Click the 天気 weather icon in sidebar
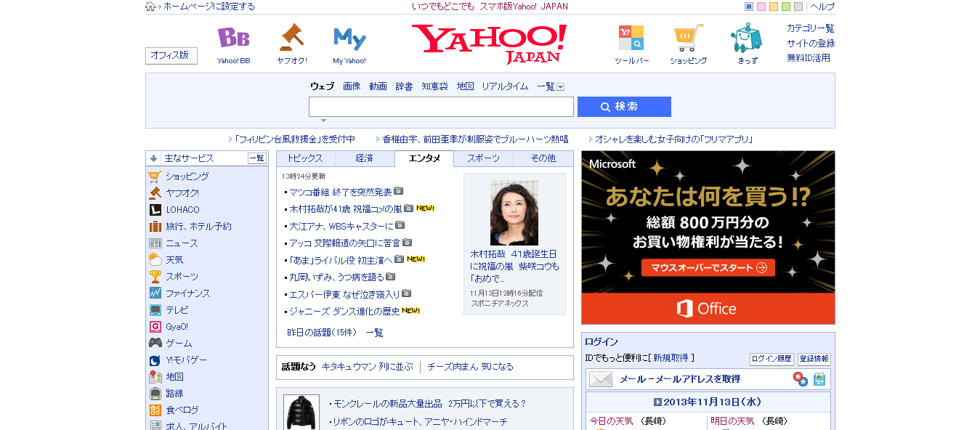 click(155, 260)
